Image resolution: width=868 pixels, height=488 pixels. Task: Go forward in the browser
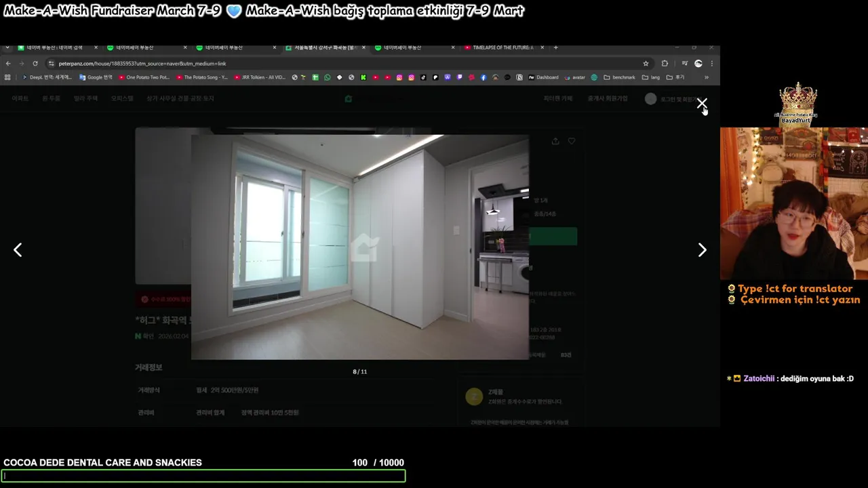point(21,64)
